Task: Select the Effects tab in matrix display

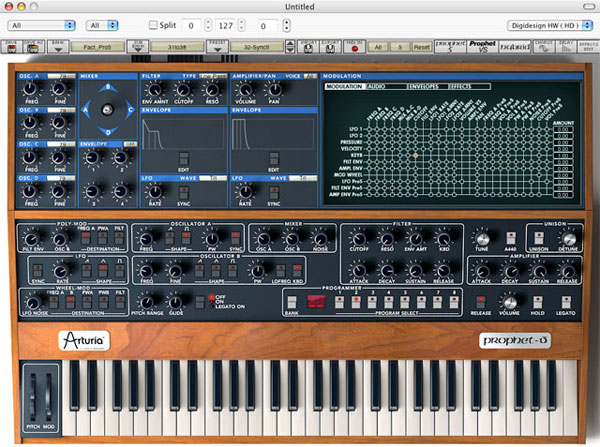Action: coord(469,86)
